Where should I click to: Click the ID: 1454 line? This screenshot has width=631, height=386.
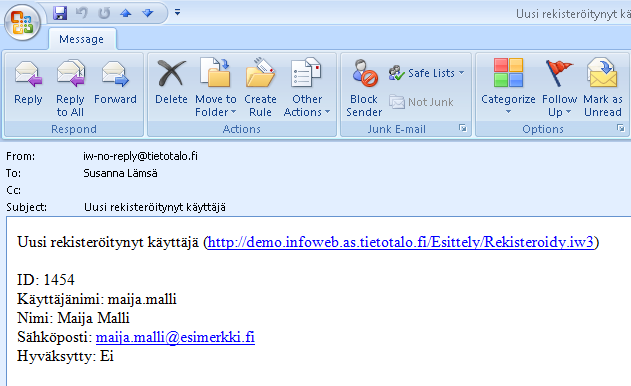(46, 280)
